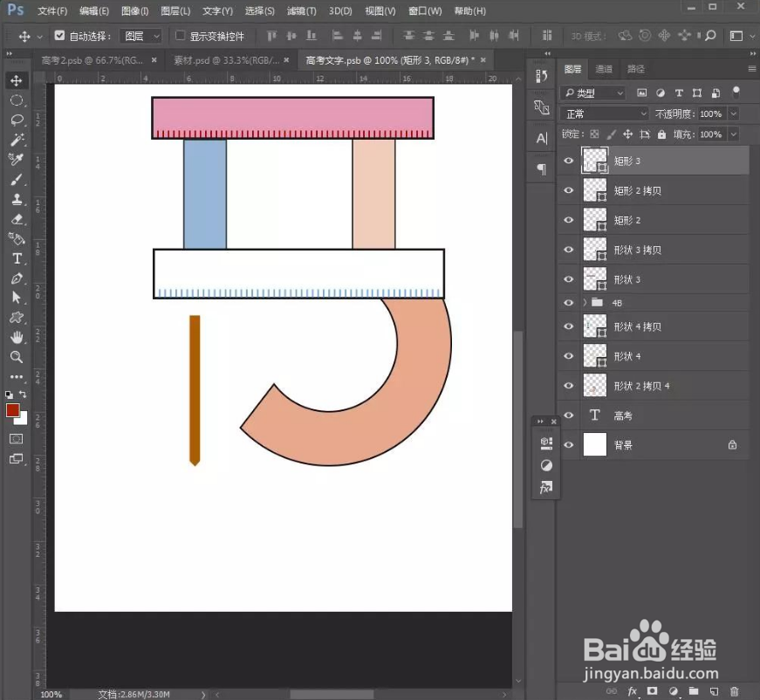The height and width of the screenshot is (700, 760).
Task: Select the Lasso tool
Action: pos(17,120)
